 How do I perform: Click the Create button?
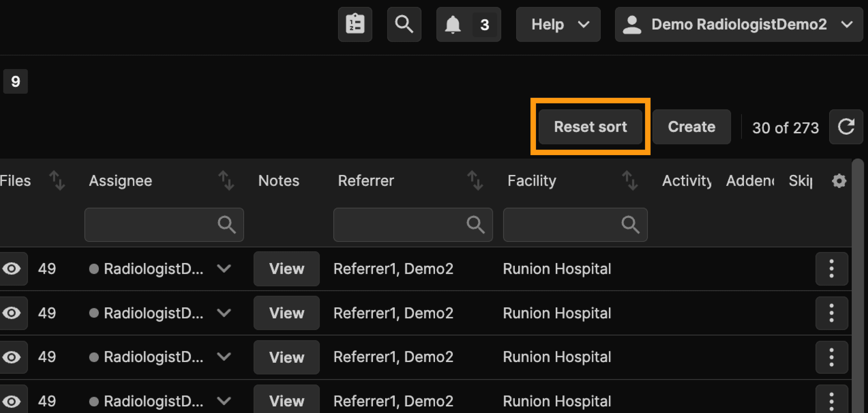[691, 127]
